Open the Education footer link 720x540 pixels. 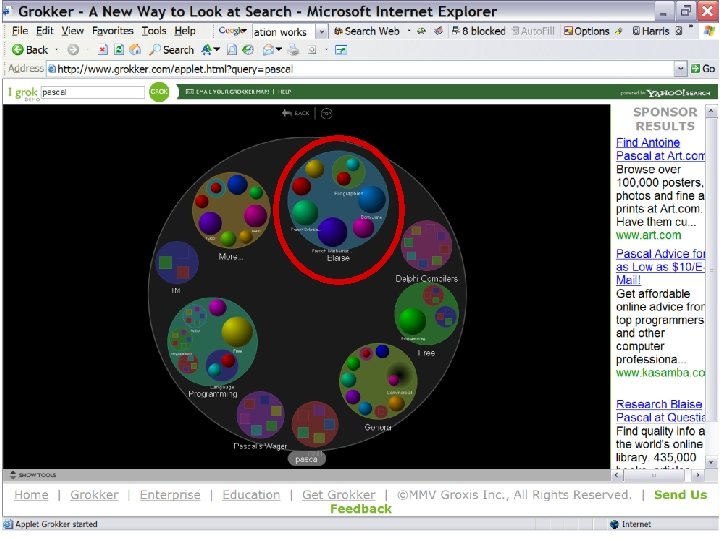tap(251, 495)
